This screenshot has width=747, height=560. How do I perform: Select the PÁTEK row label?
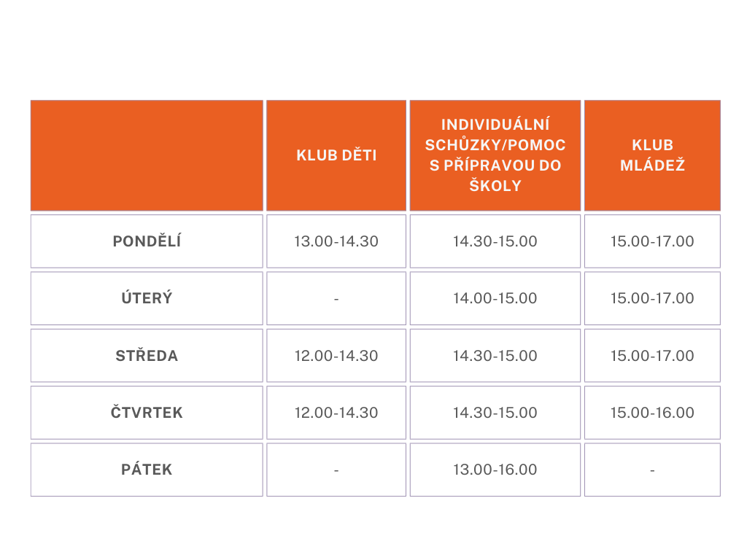coord(147,470)
